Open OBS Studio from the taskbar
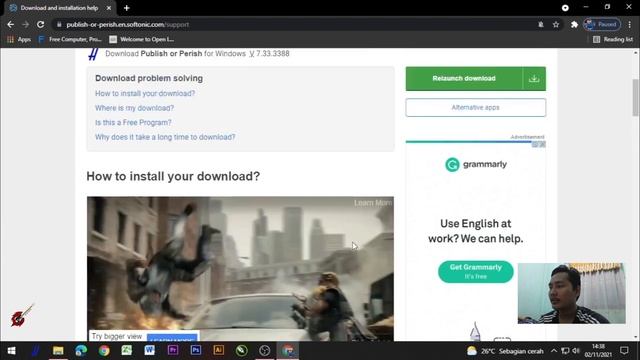This screenshot has width=640, height=360. tap(264, 351)
